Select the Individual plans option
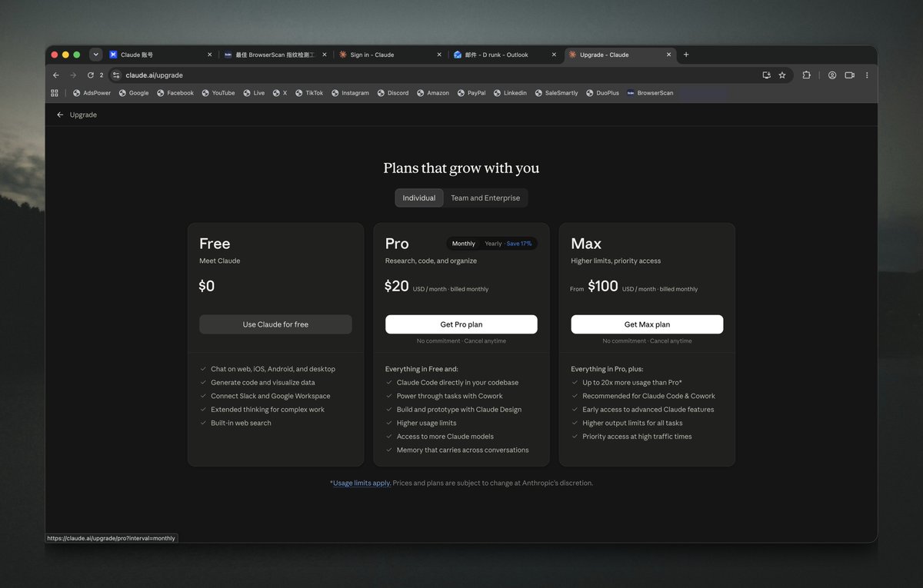The height and width of the screenshot is (588, 923). point(419,198)
